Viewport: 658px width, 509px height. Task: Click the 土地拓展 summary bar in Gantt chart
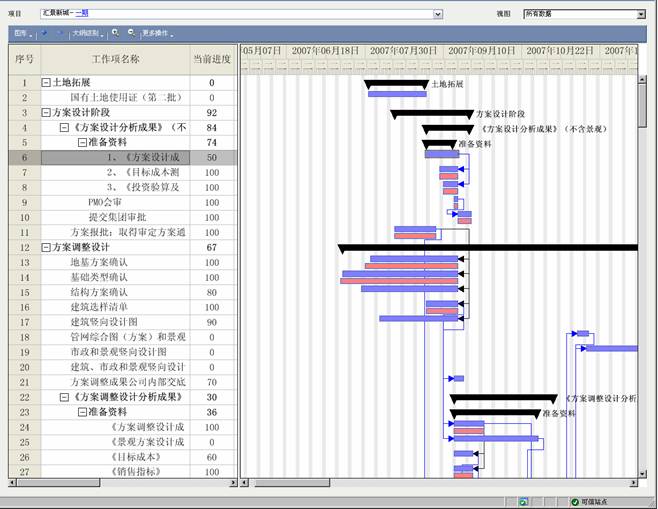396,84
